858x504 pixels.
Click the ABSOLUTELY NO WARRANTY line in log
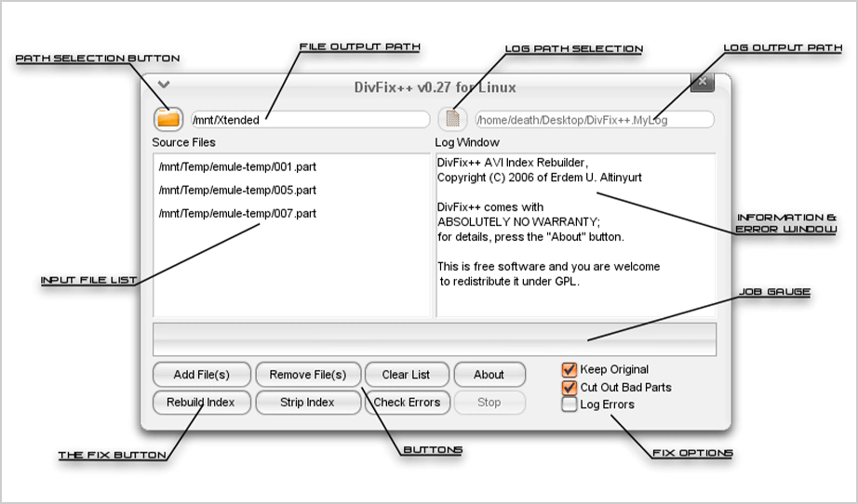(518, 222)
